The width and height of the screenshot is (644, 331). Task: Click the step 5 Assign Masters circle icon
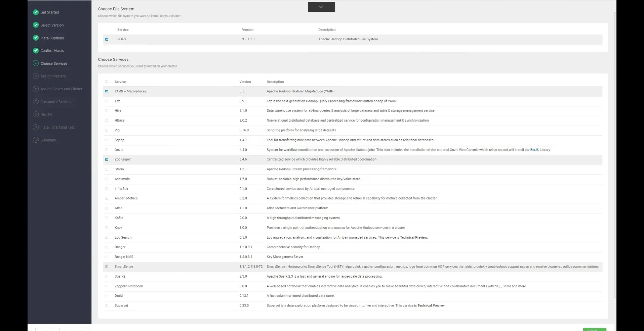pyautogui.click(x=36, y=76)
